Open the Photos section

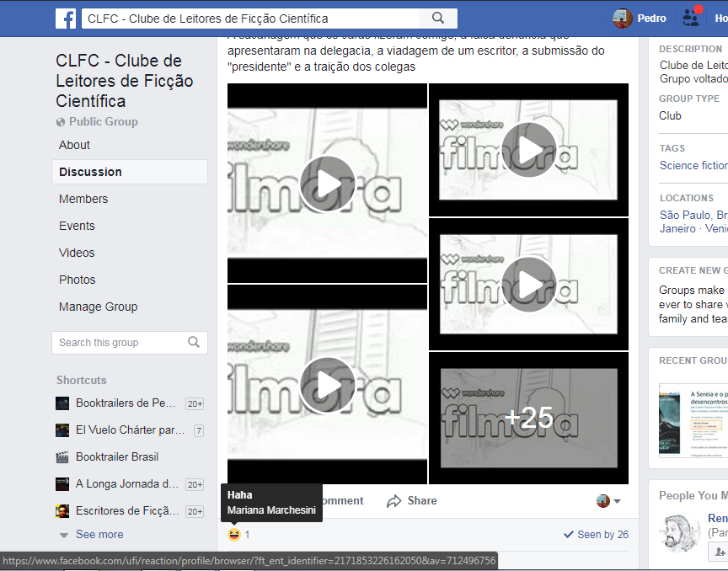pos(77,280)
